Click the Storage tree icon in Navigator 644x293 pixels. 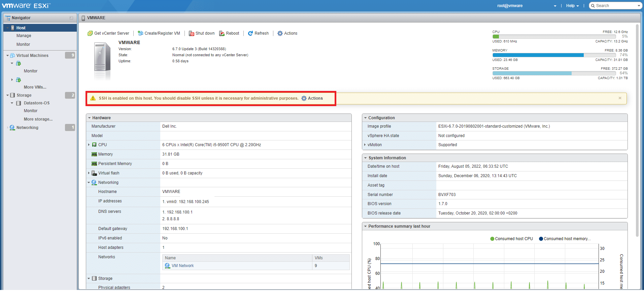coord(12,95)
